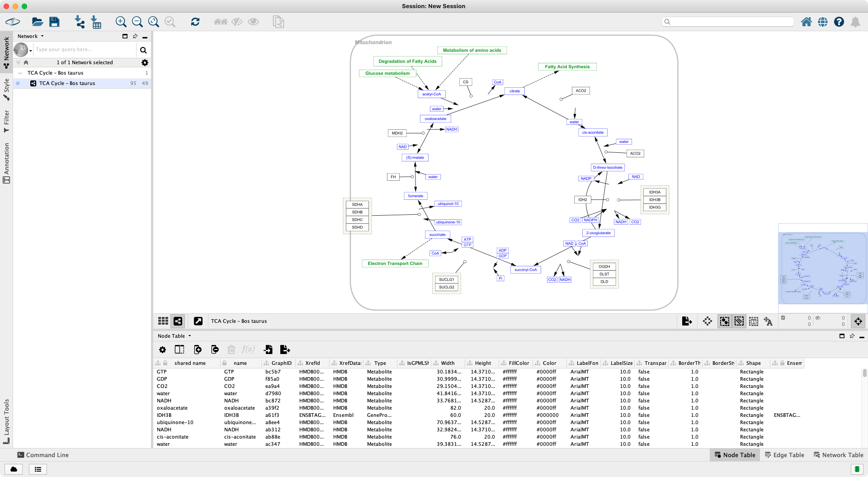The height and width of the screenshot is (477, 868).
Task: Sort table by the Type column header
Action: tap(380, 363)
